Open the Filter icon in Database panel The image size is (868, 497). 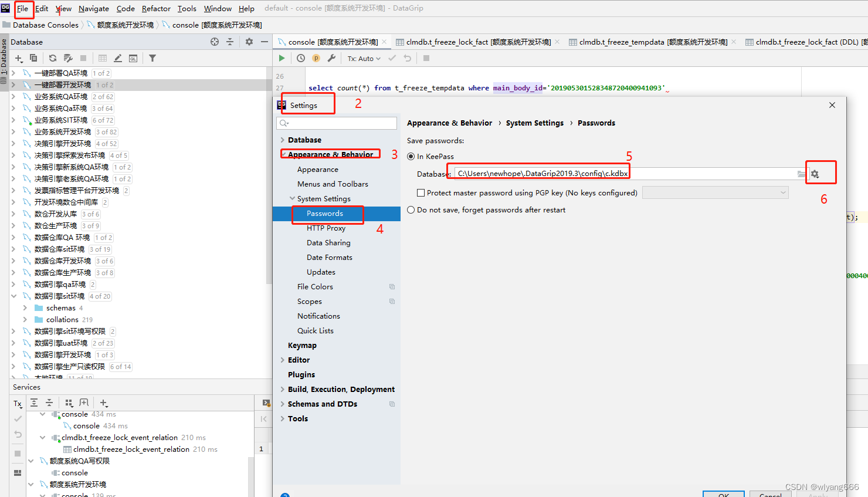coord(151,58)
